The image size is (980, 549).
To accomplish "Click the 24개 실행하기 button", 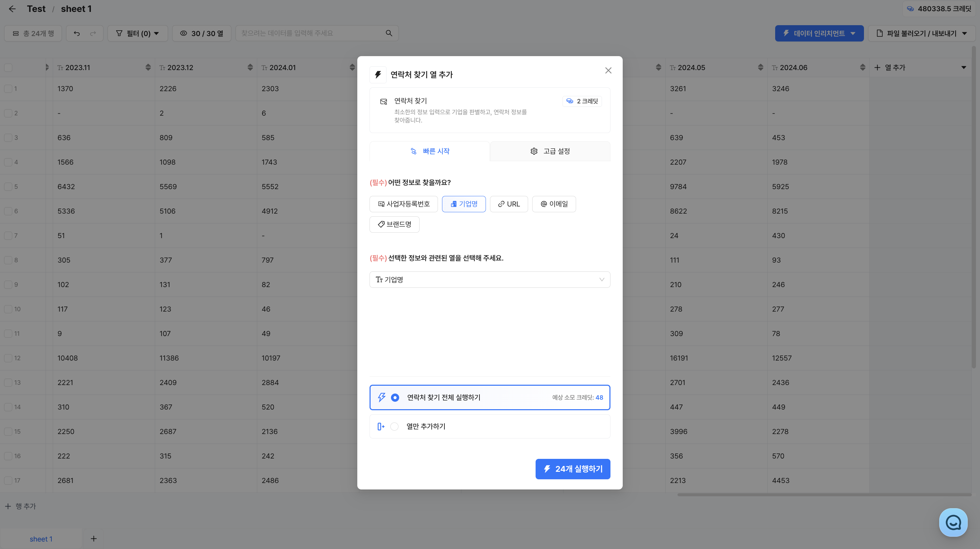I will pos(573,469).
